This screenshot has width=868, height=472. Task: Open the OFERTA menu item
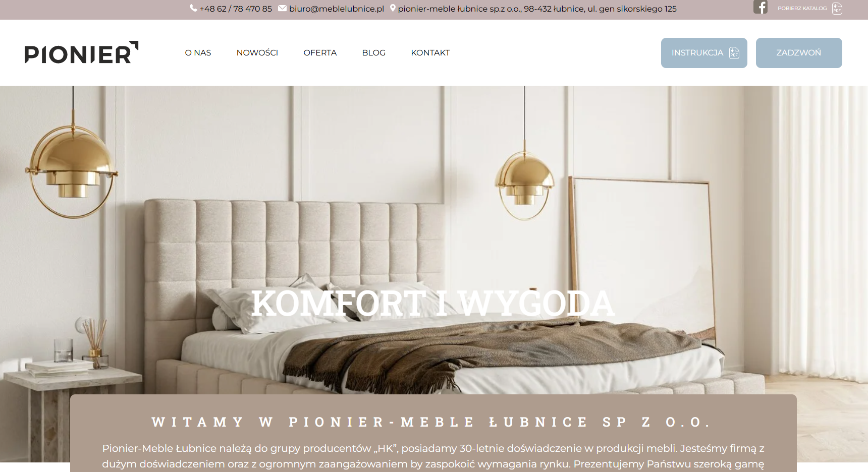click(x=320, y=52)
